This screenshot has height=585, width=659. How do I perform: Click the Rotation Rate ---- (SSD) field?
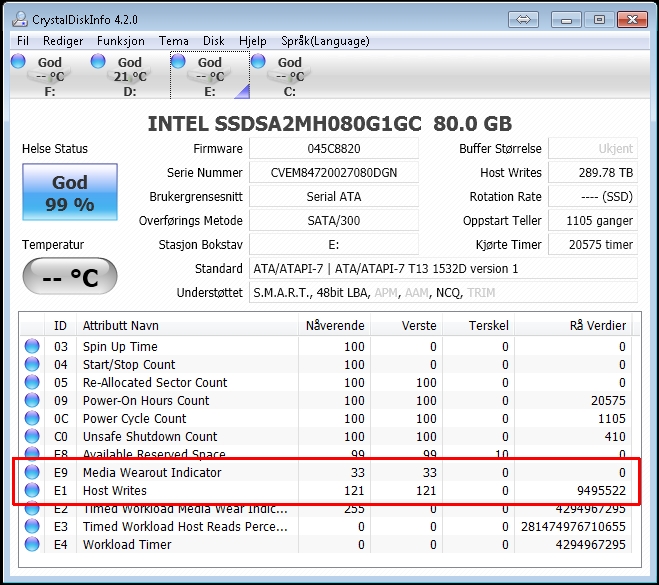click(593, 196)
